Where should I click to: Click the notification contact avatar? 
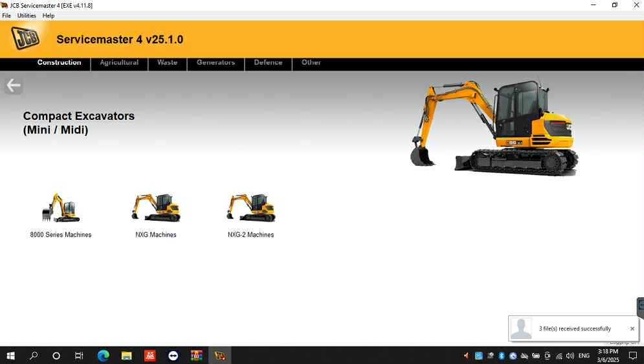pyautogui.click(x=521, y=328)
